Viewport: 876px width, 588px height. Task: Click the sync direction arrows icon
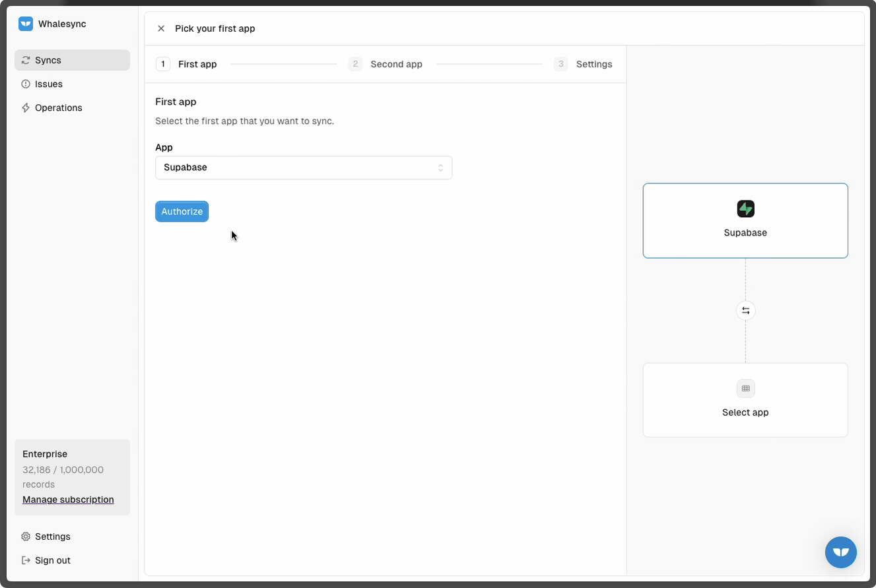[745, 310]
